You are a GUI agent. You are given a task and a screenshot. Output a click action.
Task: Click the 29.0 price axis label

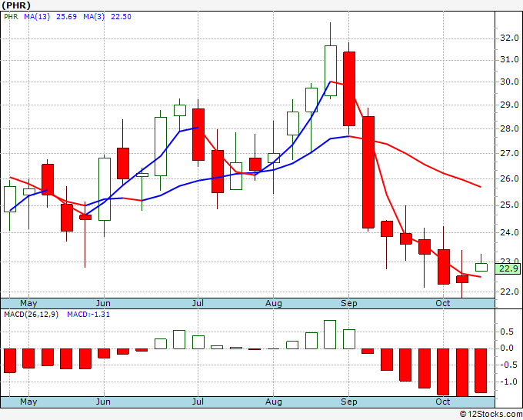[509, 105]
